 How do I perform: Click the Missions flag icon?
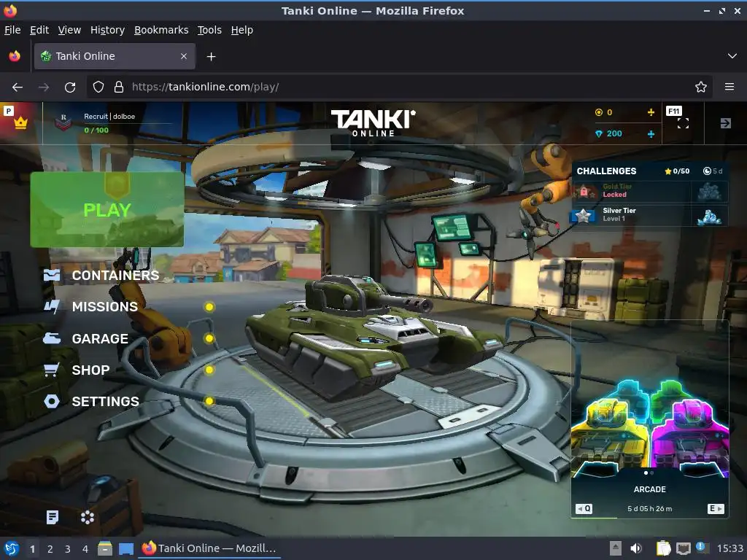point(52,307)
